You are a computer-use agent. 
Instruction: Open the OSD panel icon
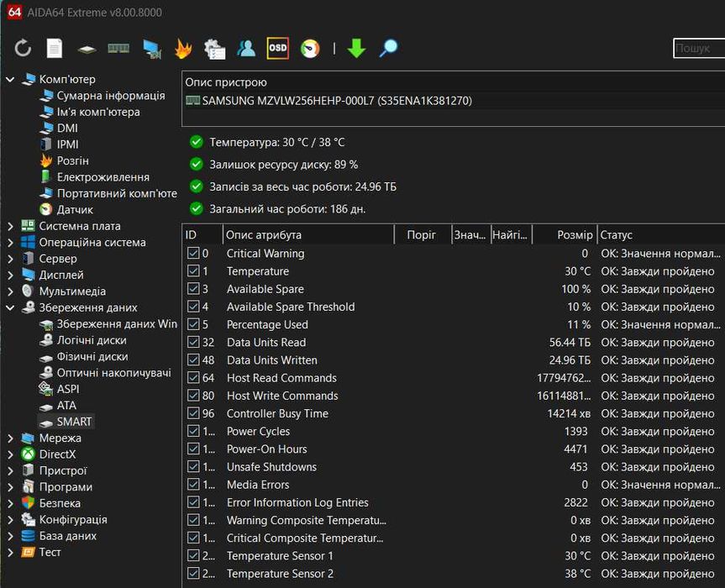coord(277,48)
